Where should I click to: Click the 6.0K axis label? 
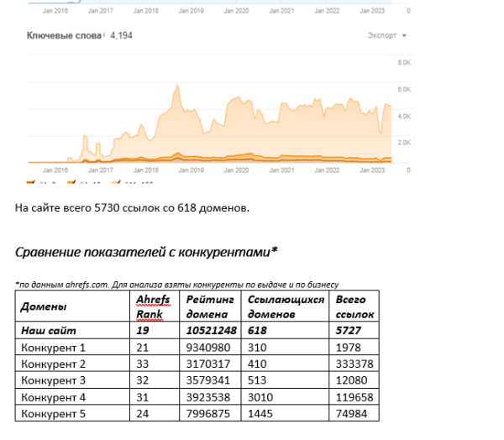click(402, 89)
